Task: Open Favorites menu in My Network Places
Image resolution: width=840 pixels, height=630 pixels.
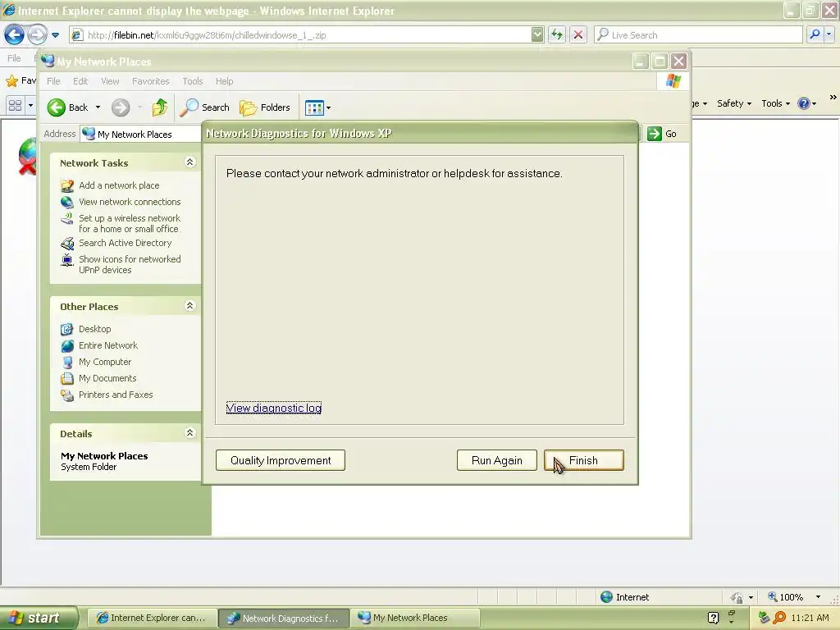Action: click(151, 81)
